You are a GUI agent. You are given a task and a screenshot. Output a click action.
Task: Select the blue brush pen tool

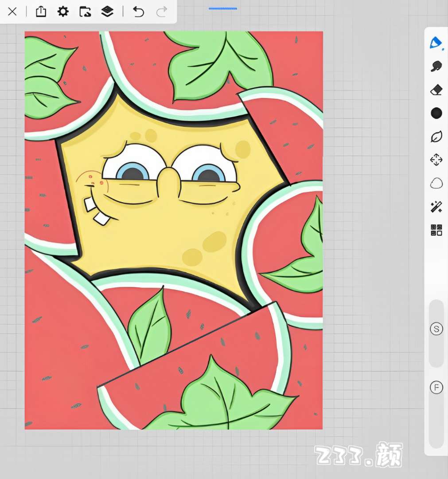[436, 43]
